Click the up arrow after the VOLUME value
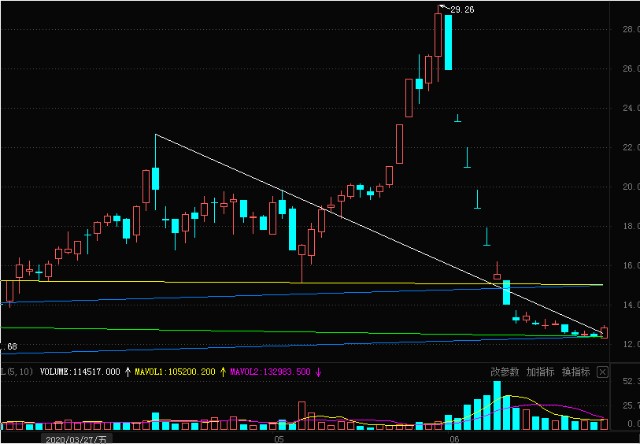This screenshot has height=444, width=640. point(127,372)
